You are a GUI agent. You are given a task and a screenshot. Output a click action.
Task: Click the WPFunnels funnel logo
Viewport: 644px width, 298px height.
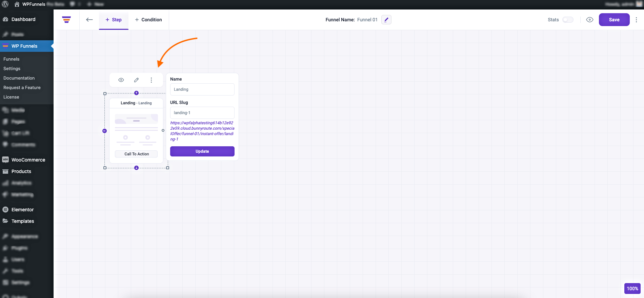(x=66, y=20)
